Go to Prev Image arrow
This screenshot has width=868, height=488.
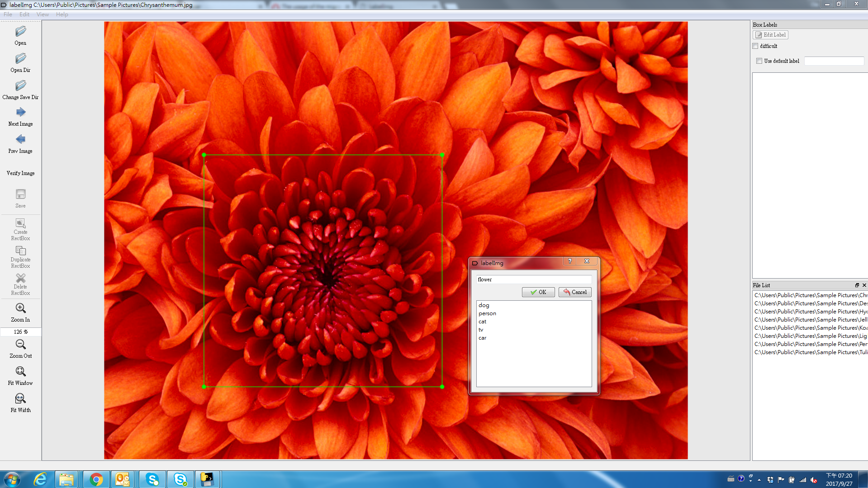click(x=20, y=139)
